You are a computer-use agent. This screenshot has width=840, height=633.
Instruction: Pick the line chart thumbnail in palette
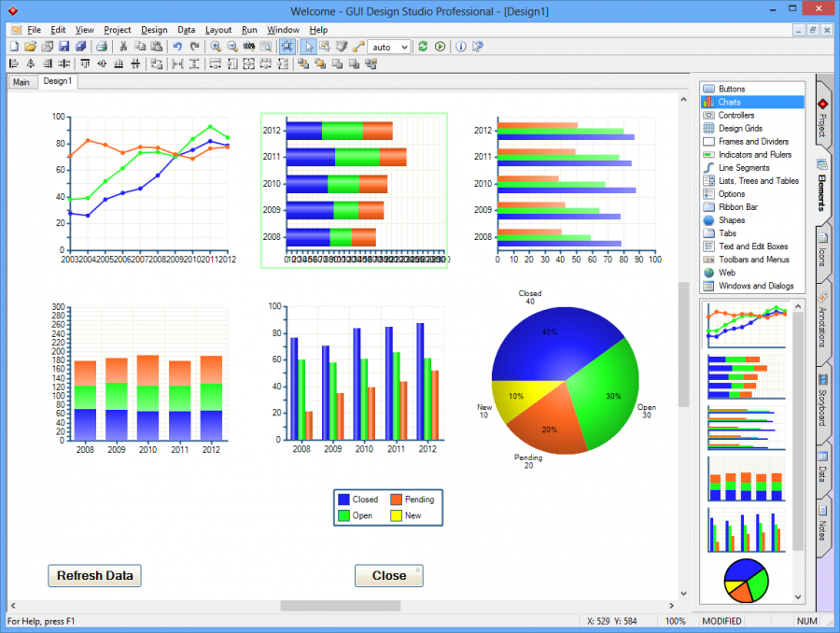pos(747,326)
